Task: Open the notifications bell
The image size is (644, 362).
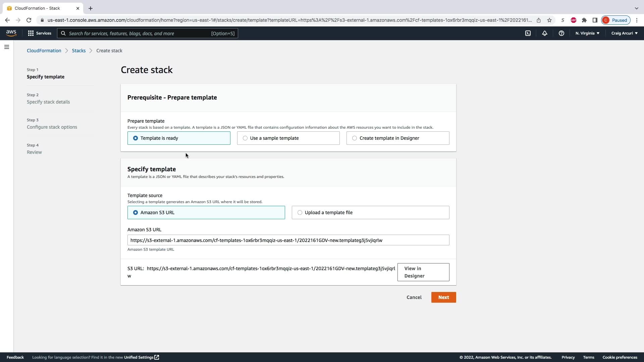Action: coord(544,33)
